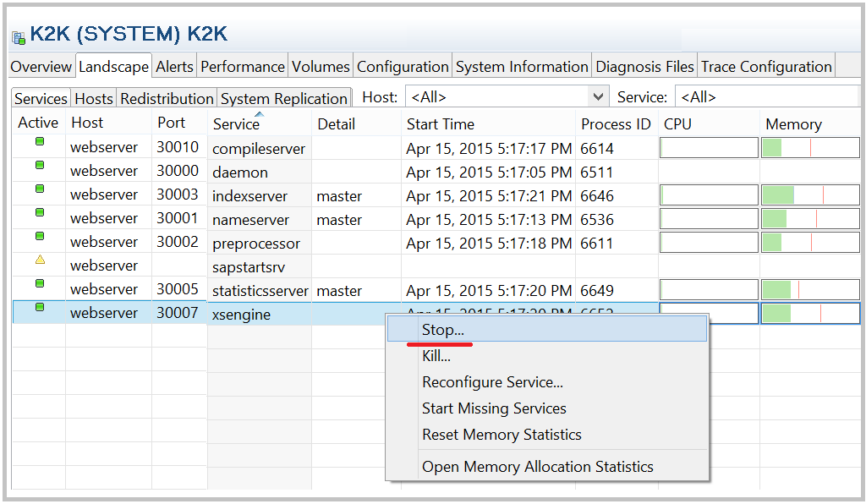Image resolution: width=866 pixels, height=504 pixels.
Task: Choose Kill... from the context menu
Action: coord(547,356)
